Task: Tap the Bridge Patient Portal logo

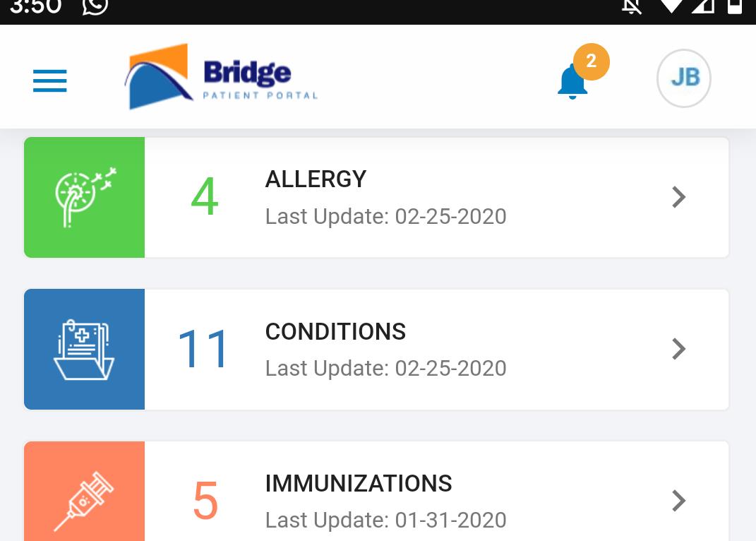Action: (222, 78)
